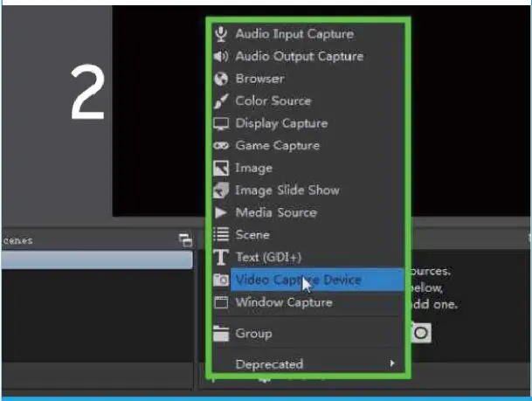Expand the Deprecated submenu arrow

(392, 363)
